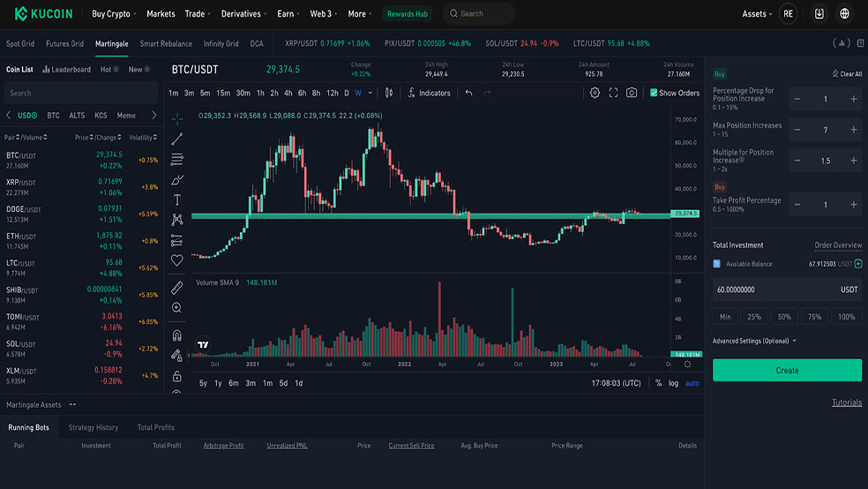Image resolution: width=868 pixels, height=489 pixels.
Task: Increase Max Position Increases with plus
Action: tap(854, 130)
